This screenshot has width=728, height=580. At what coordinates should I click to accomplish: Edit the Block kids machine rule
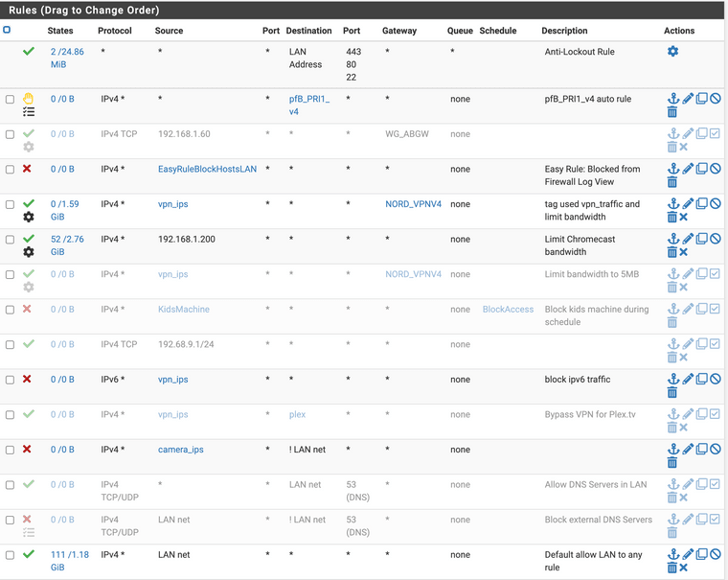[688, 309]
